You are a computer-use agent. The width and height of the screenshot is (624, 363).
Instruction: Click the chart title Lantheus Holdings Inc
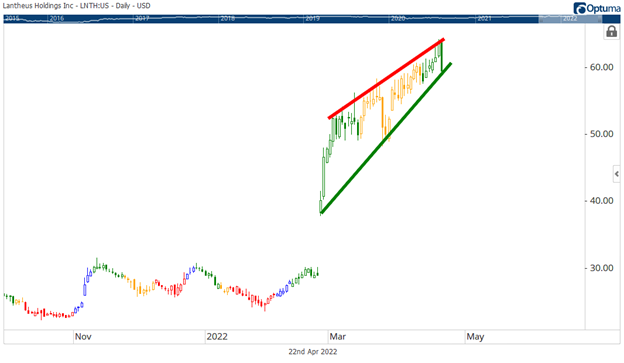[76, 6]
